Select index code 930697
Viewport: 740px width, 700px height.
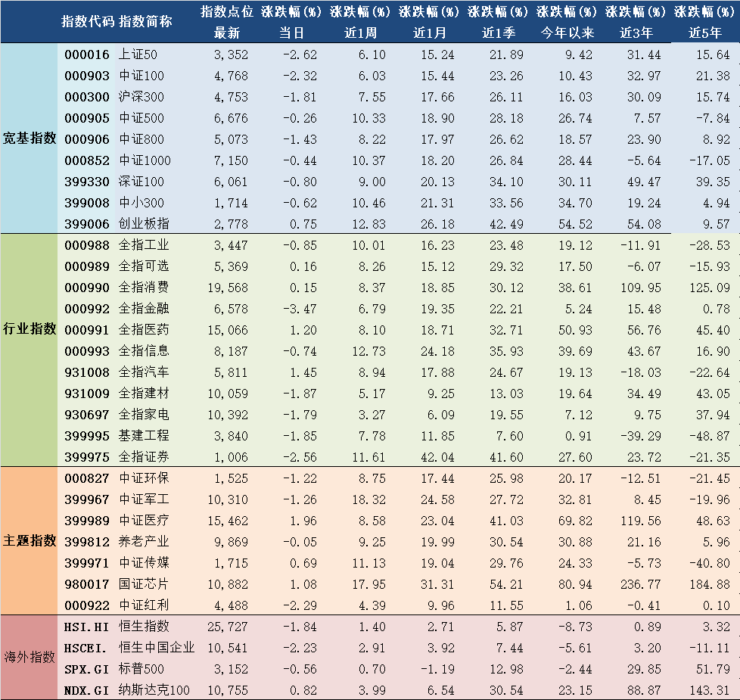point(87,415)
